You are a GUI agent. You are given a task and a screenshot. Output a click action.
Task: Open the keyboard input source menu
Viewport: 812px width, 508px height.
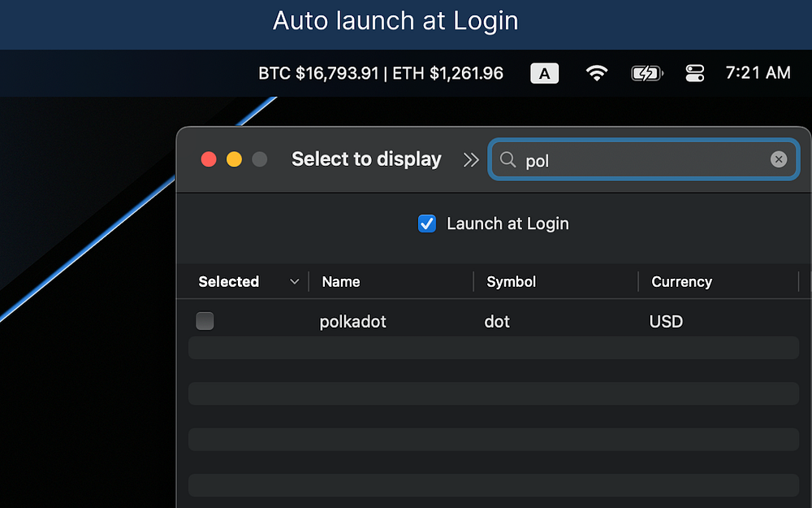[544, 73]
